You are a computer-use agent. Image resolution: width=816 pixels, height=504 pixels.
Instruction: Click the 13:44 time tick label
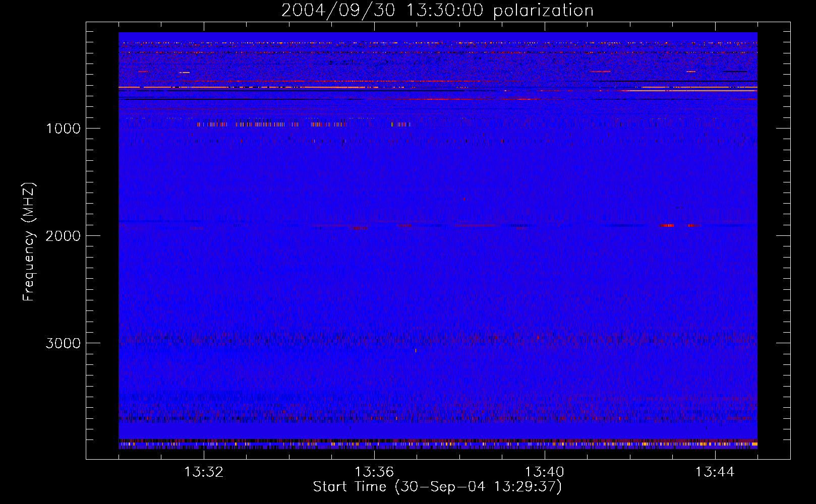715,472
